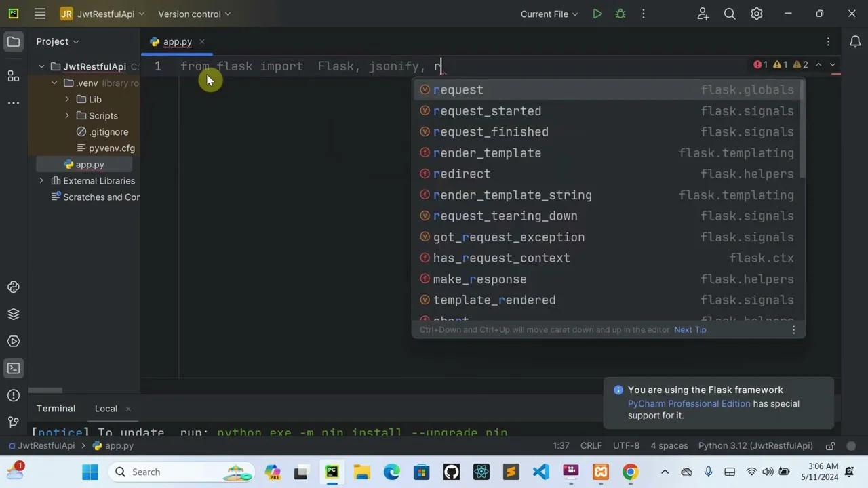
Task: Expand the Scripts folder
Action: pyautogui.click(x=66, y=115)
